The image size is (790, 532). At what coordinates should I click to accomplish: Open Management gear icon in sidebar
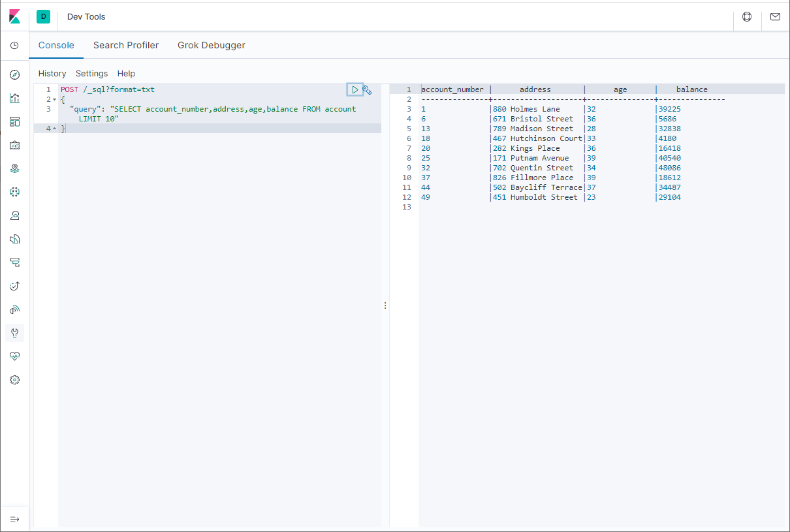[x=14, y=380]
